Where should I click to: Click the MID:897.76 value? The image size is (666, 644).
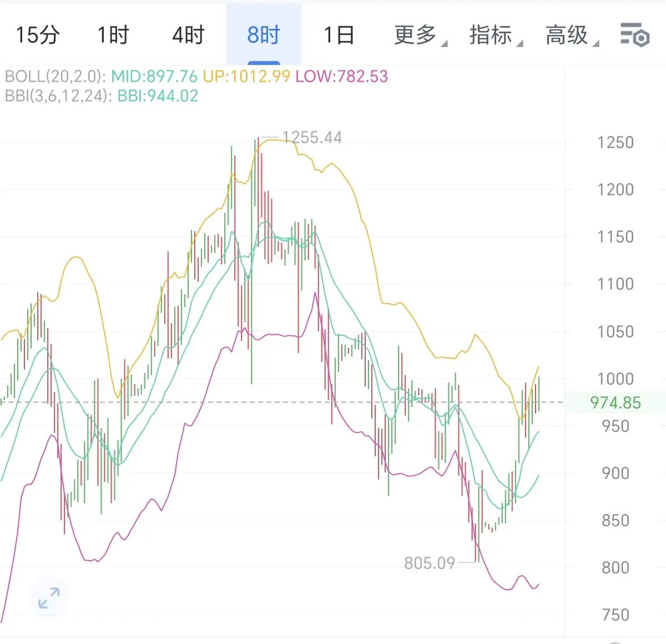tap(154, 76)
